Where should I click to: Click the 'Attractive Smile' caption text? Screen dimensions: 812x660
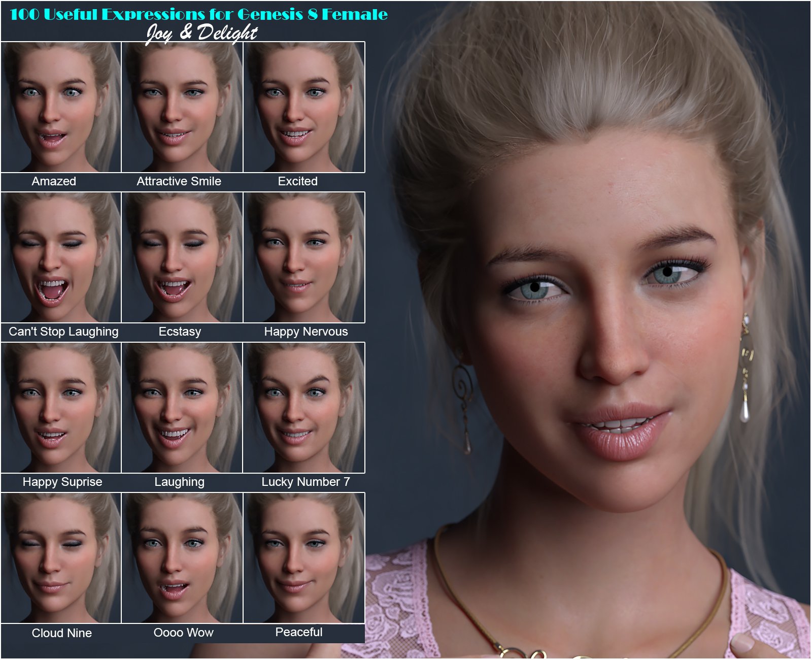pos(179,181)
